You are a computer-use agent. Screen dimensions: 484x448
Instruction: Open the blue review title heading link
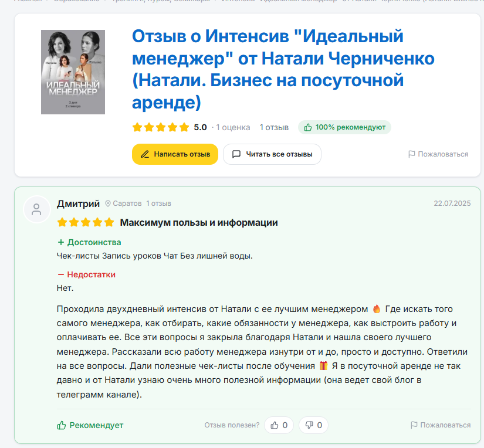click(283, 69)
